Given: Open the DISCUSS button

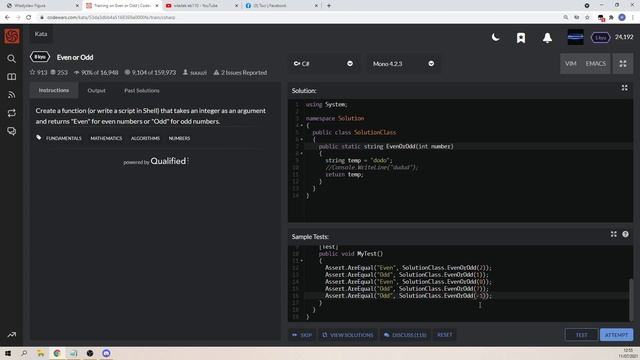Looking at the screenshot, I should (405, 335).
